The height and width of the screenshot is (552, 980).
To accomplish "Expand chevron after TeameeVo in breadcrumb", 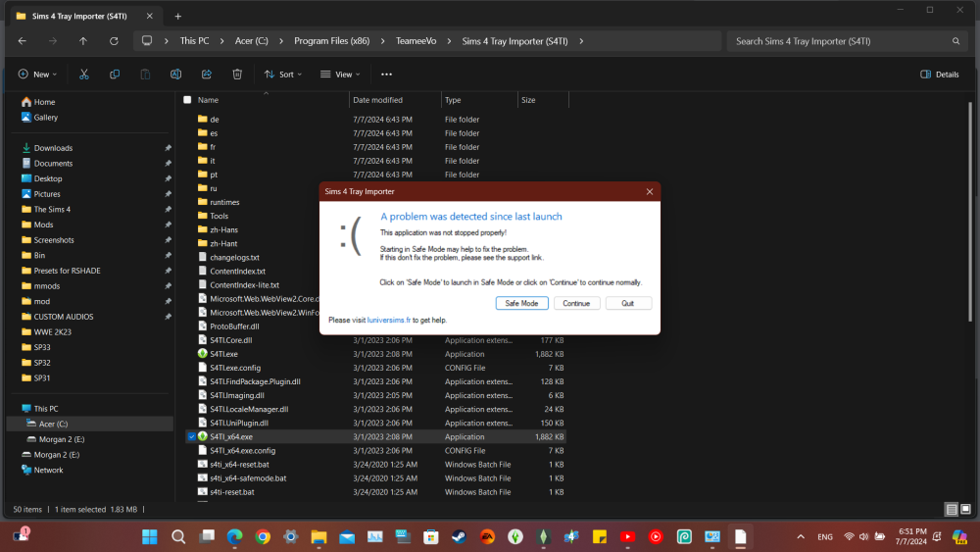I will tap(449, 41).
